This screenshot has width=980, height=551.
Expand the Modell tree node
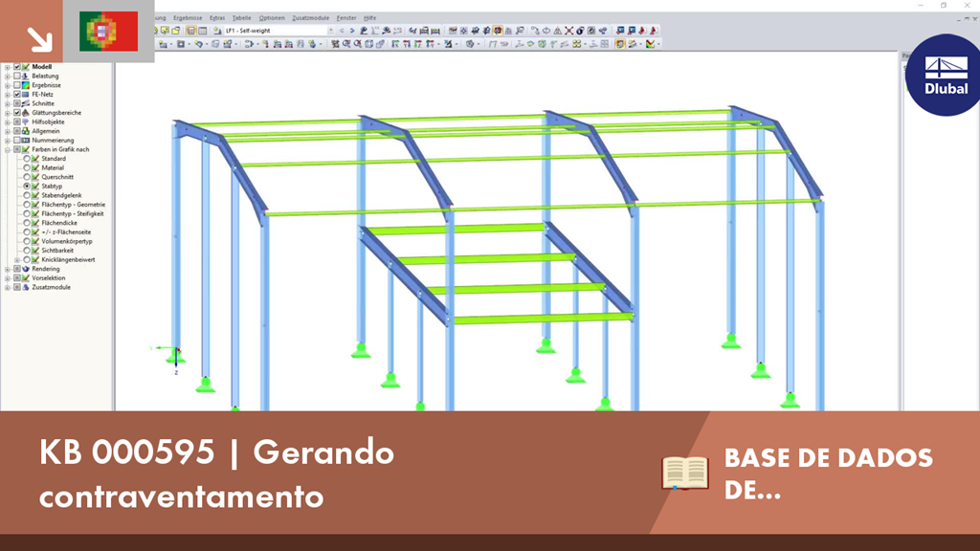[x=8, y=67]
